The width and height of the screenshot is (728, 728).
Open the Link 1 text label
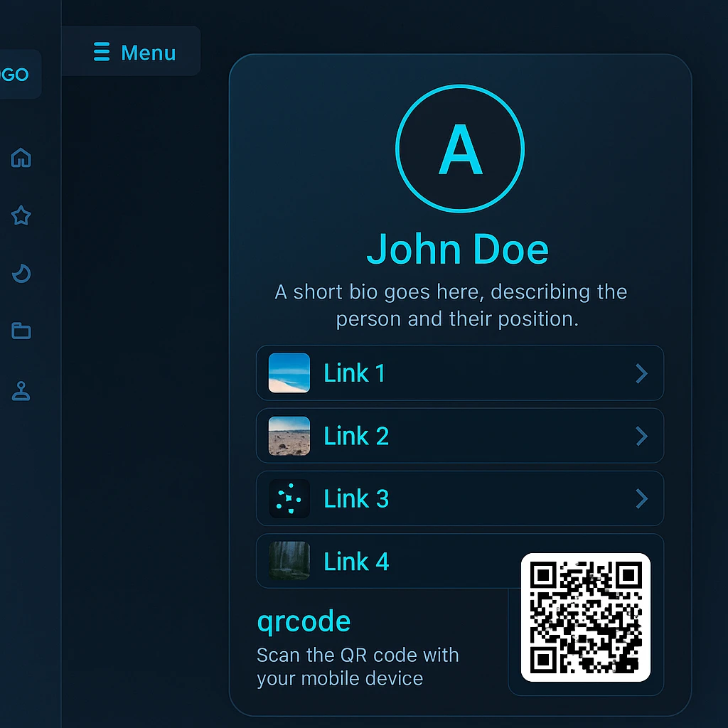pos(354,373)
